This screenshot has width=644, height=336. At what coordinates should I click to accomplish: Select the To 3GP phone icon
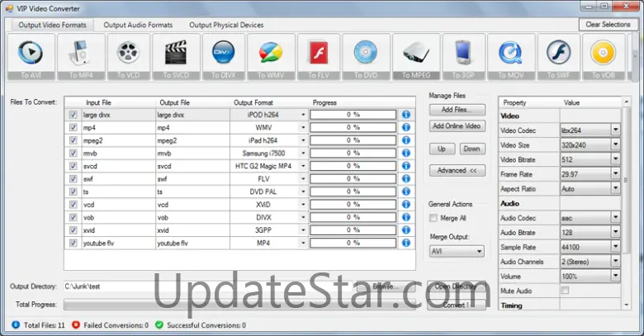pyautogui.click(x=463, y=57)
